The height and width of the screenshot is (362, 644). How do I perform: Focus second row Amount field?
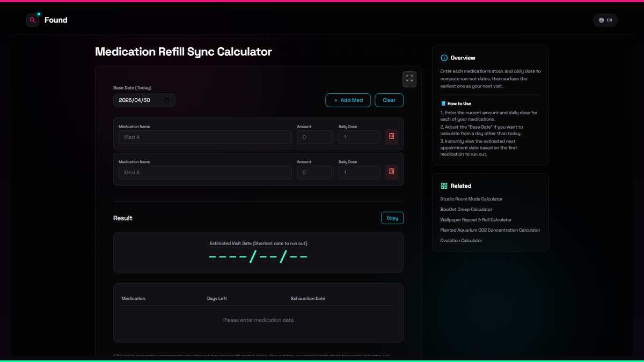click(x=315, y=173)
